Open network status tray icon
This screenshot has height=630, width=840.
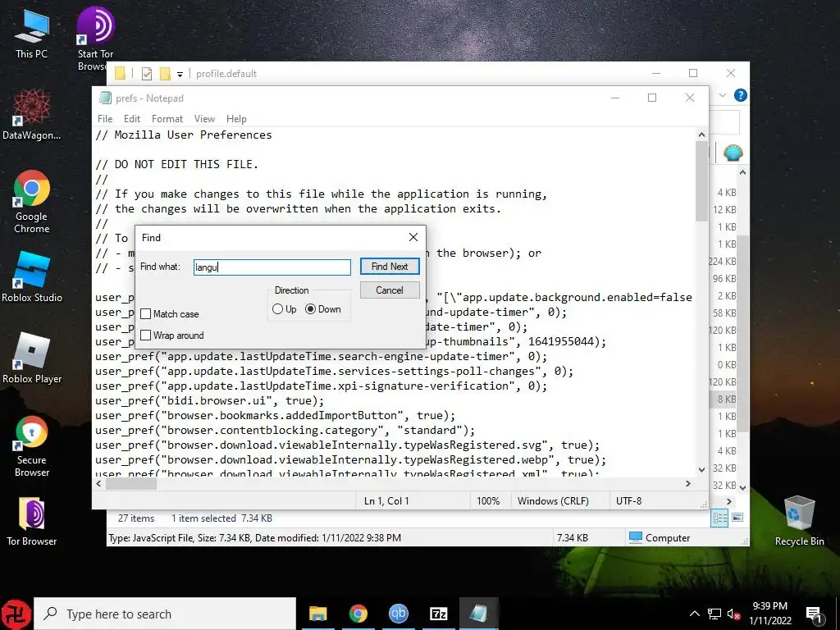pos(714,614)
